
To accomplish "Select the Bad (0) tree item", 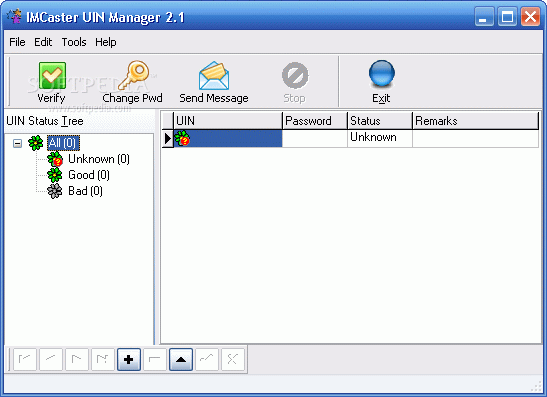I will point(85,191).
